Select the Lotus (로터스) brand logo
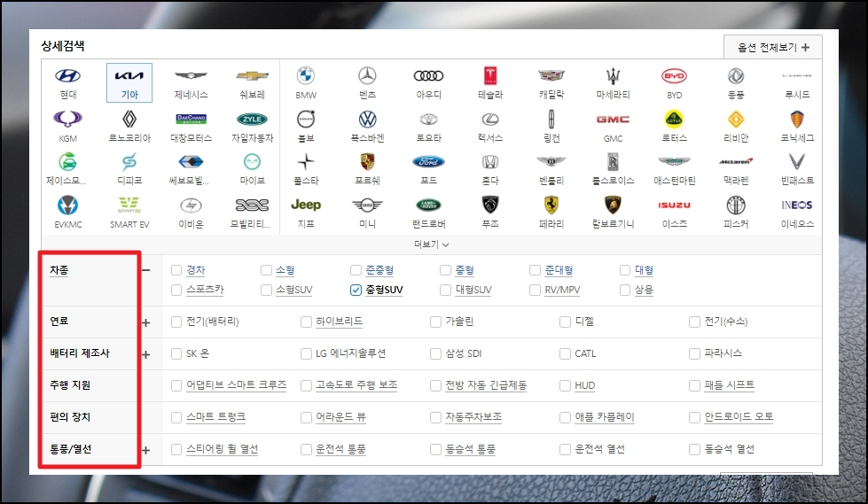The height and width of the screenshot is (504, 868). point(674,119)
